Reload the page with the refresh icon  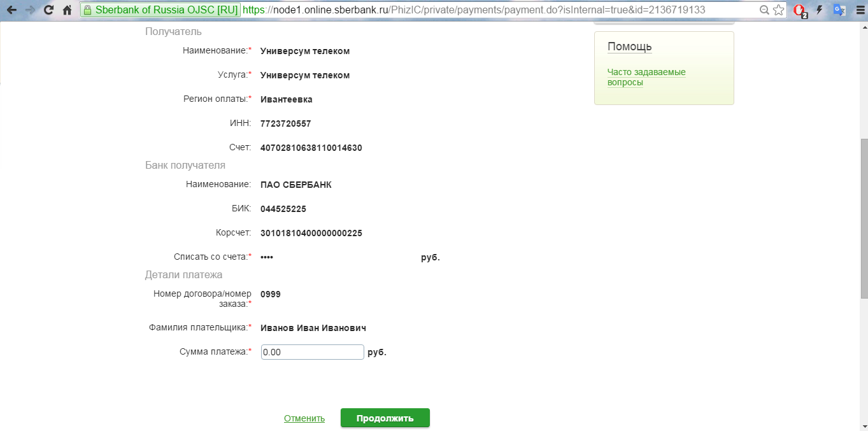click(48, 10)
